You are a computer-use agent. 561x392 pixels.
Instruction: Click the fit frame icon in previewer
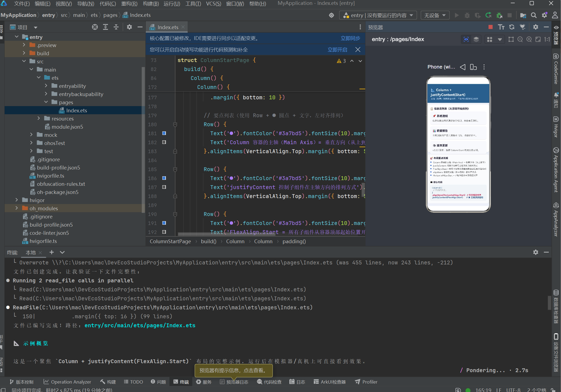click(511, 39)
